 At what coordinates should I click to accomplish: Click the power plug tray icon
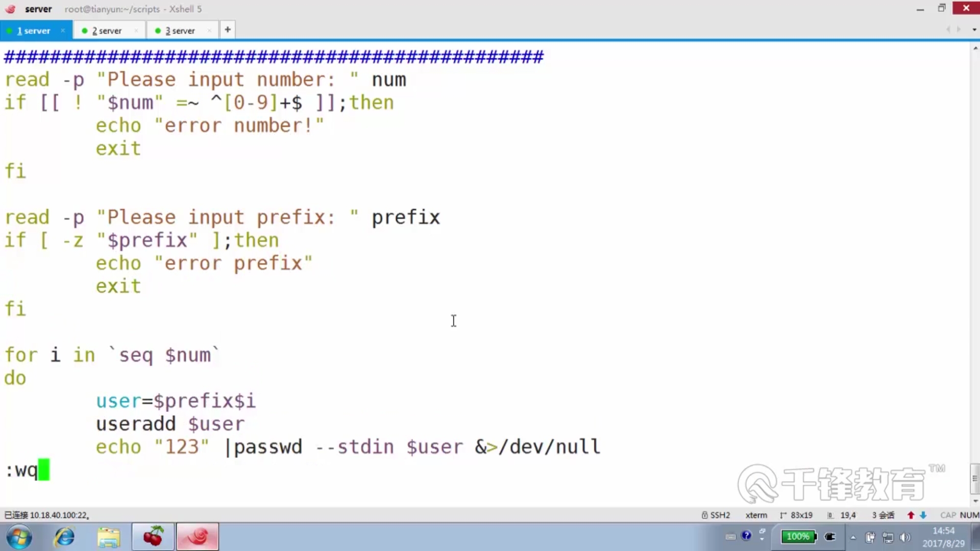(830, 537)
